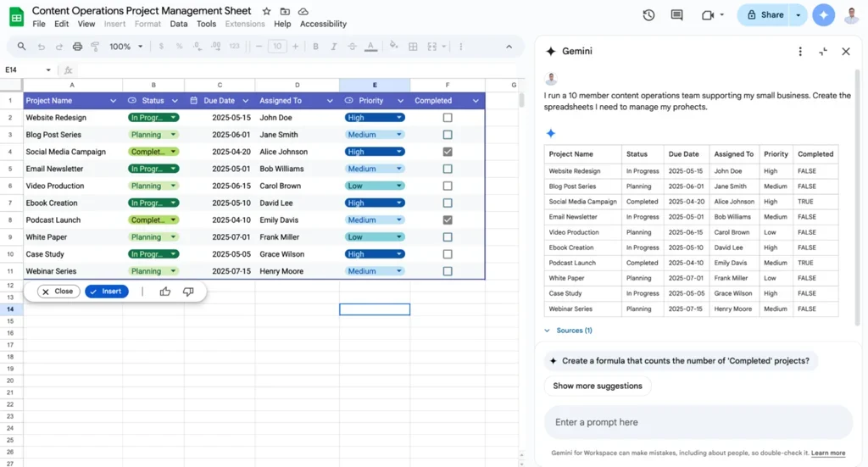868x467 pixels.
Task: Give thumbs down feedback on table
Action: (x=188, y=292)
